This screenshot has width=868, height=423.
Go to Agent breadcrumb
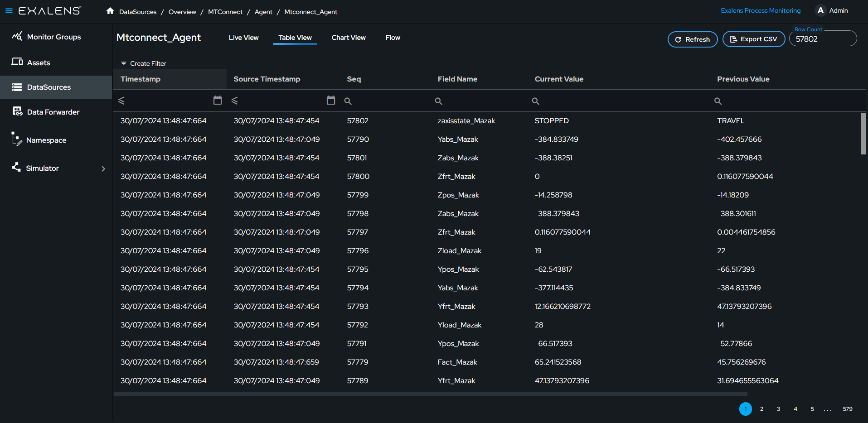pyautogui.click(x=263, y=12)
